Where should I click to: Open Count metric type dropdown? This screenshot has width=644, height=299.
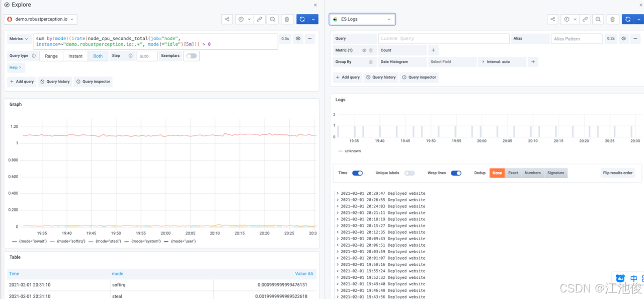[402, 50]
